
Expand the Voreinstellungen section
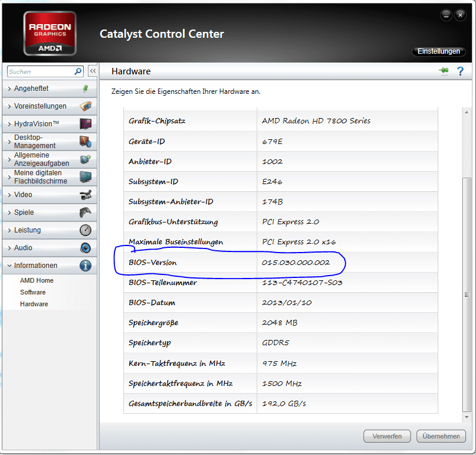click(x=49, y=106)
